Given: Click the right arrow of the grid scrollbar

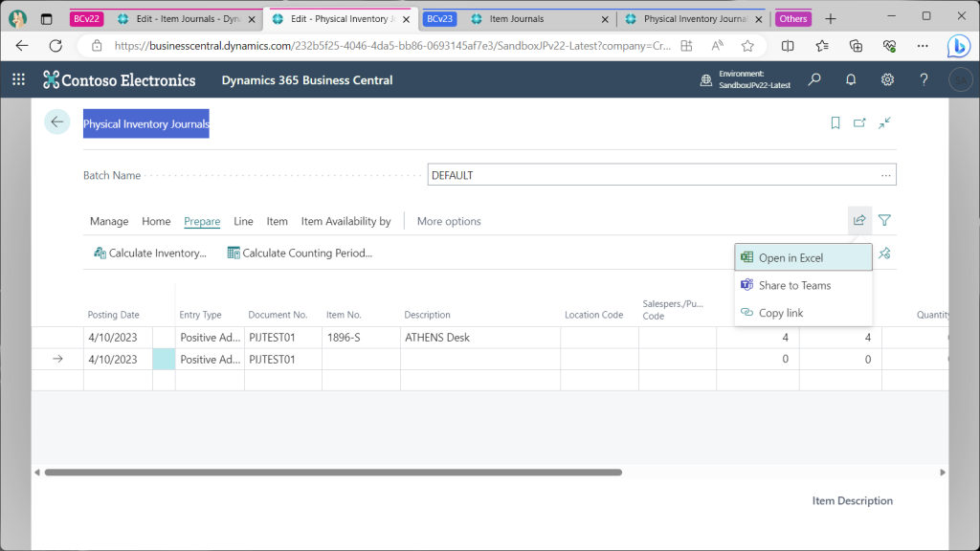Looking at the screenshot, I should pyautogui.click(x=943, y=473).
